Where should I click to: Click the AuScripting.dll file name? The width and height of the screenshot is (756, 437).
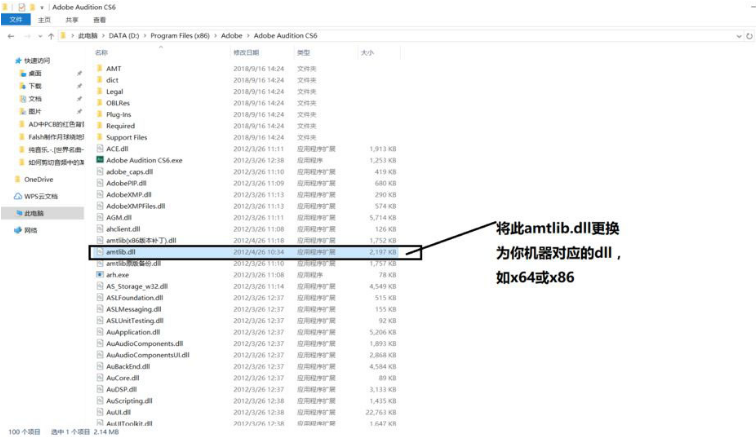coord(129,401)
